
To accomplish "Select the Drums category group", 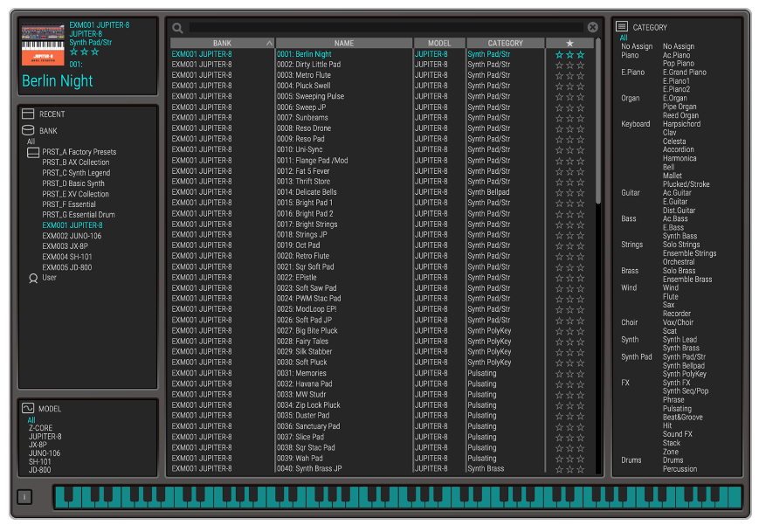I will (631, 459).
